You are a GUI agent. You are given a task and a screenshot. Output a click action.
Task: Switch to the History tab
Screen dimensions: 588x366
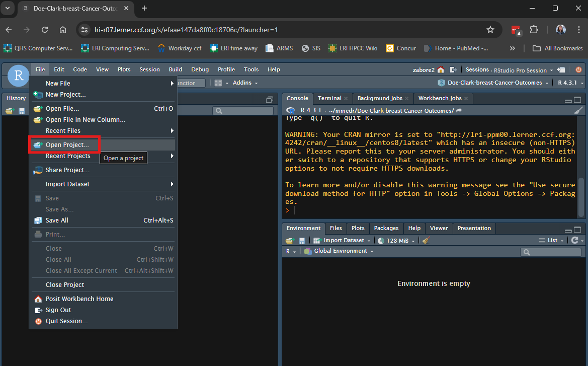(16, 98)
